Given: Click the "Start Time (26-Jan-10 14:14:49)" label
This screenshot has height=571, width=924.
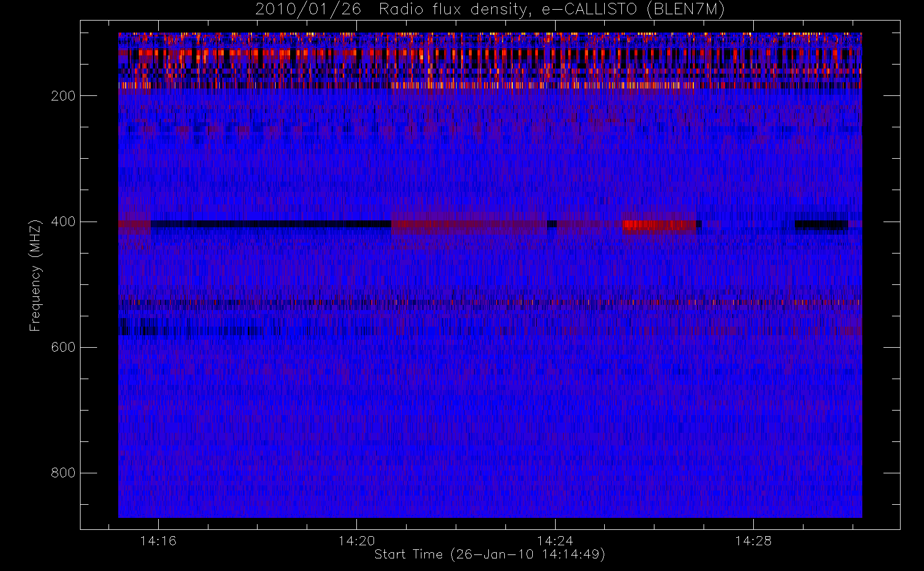Looking at the screenshot, I should (x=489, y=554).
